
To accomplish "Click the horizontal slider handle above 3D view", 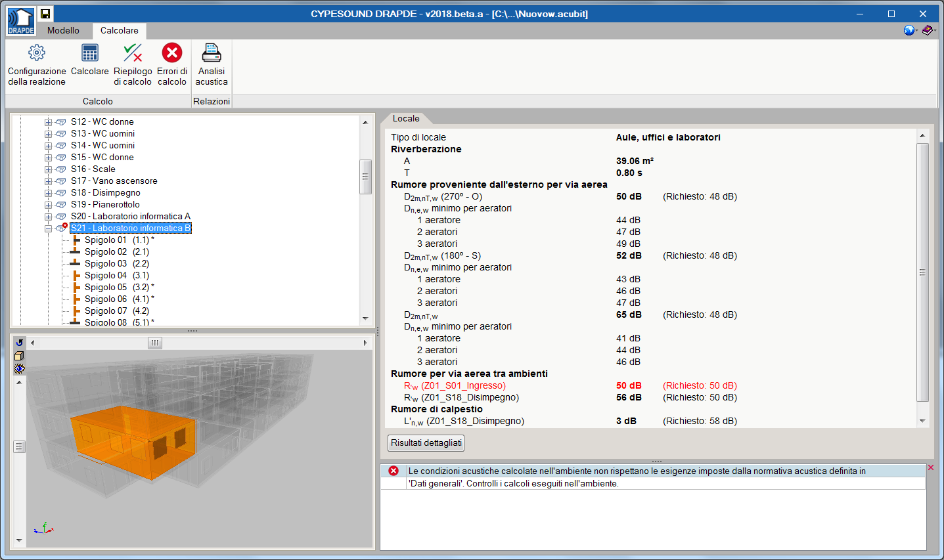I will click(154, 343).
